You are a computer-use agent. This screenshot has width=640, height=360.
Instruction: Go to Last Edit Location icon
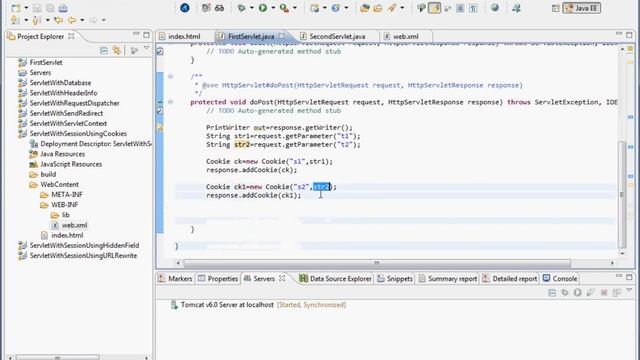(58, 20)
